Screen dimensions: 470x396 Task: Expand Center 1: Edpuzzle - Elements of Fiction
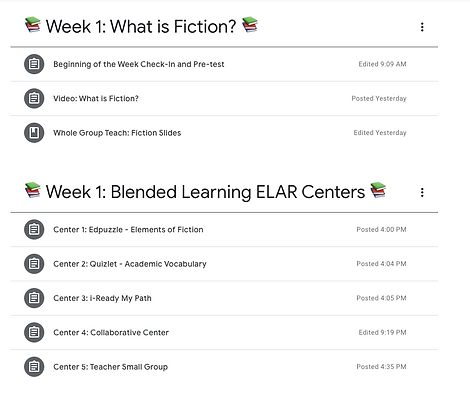pyautogui.click(x=224, y=229)
